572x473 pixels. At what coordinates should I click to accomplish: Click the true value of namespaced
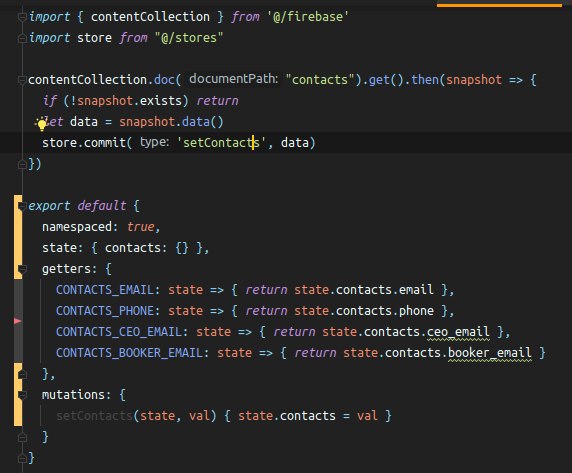point(140,227)
